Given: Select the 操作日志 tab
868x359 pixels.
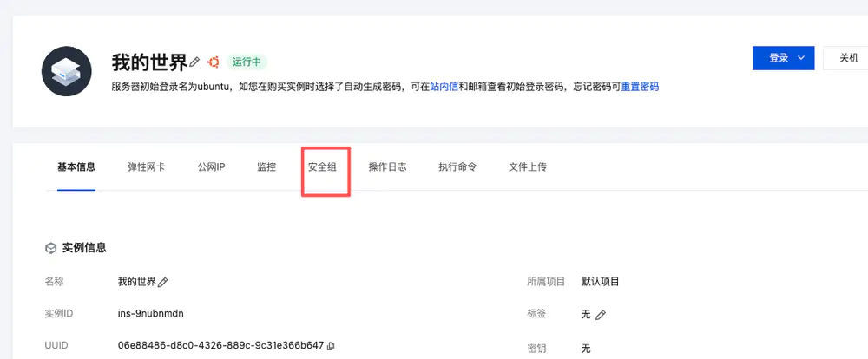Looking at the screenshot, I should click(x=387, y=167).
